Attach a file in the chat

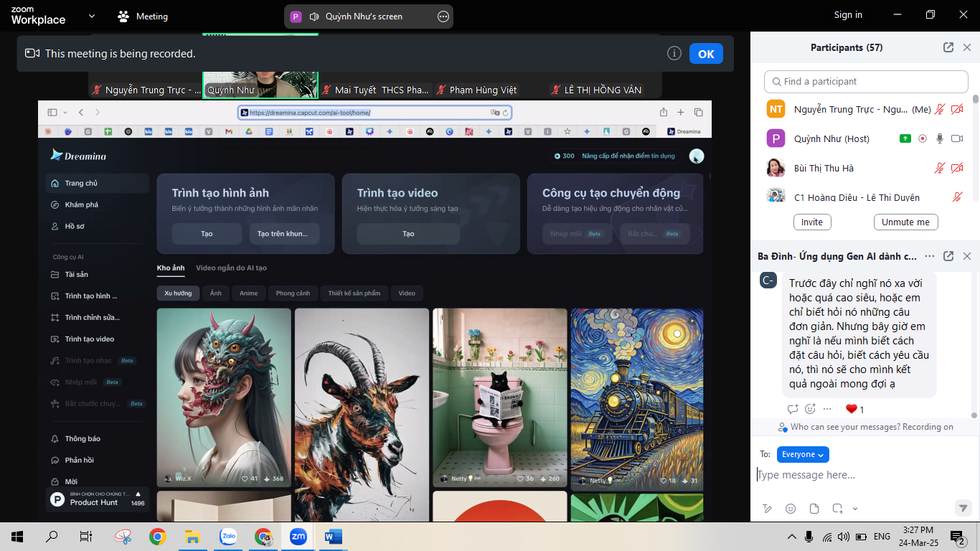point(814,509)
